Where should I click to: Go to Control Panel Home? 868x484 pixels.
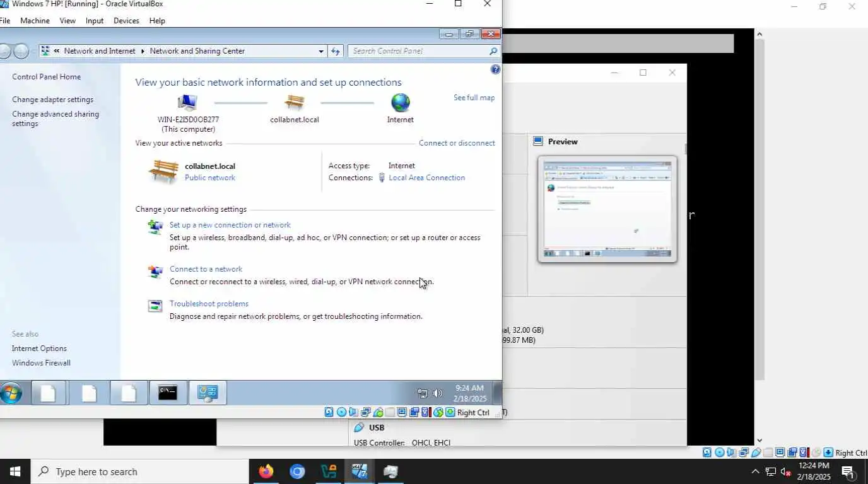pos(46,77)
